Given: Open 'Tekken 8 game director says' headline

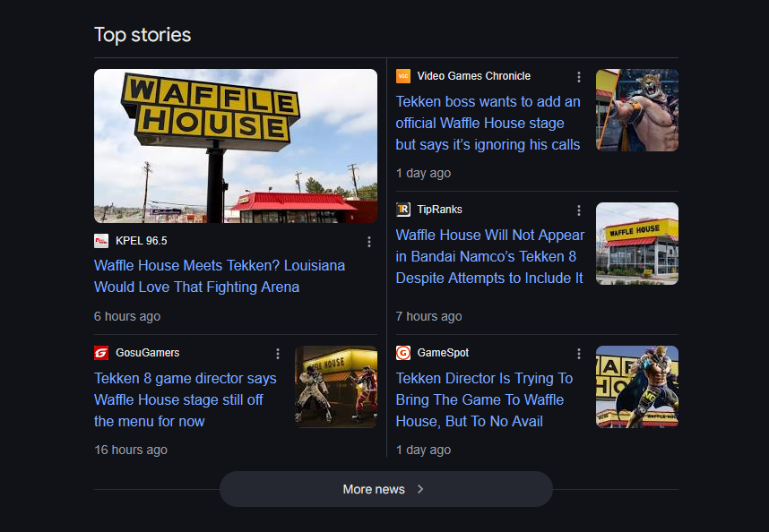Looking at the screenshot, I should click(186, 399).
